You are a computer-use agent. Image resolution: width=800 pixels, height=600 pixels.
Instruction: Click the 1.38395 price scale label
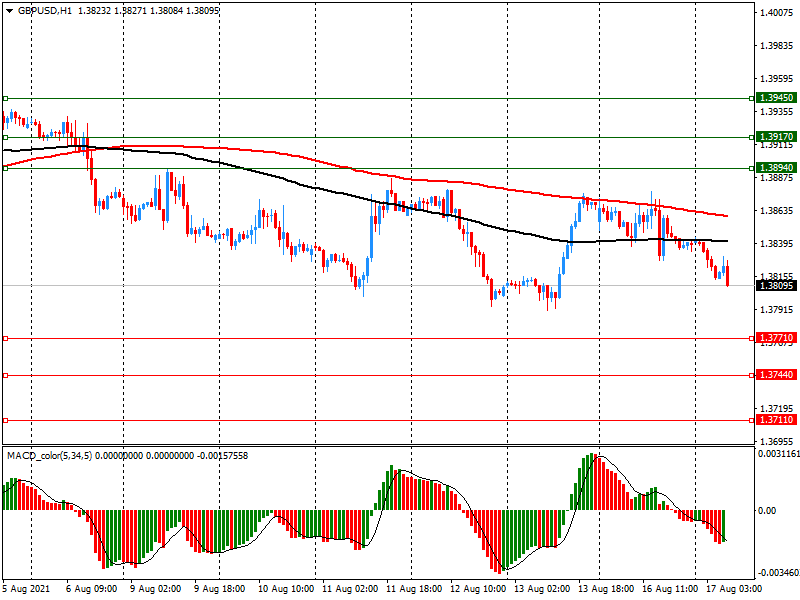tap(777, 243)
